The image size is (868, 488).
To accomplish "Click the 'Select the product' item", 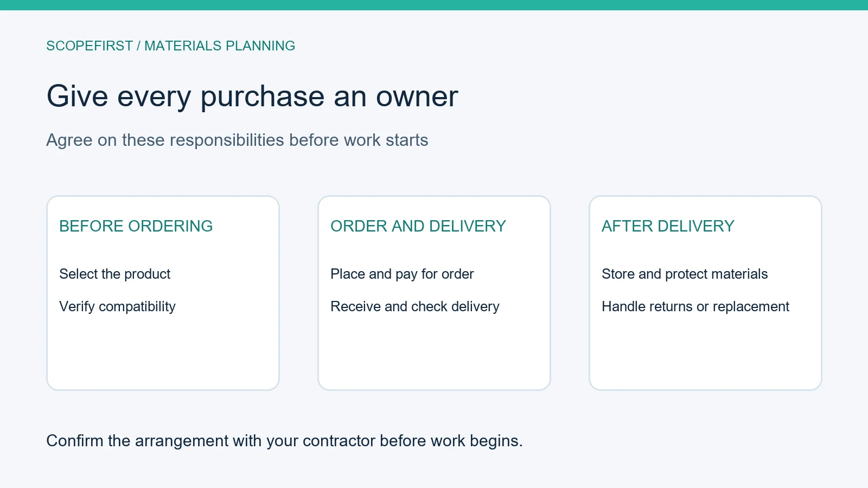I will 114,274.
